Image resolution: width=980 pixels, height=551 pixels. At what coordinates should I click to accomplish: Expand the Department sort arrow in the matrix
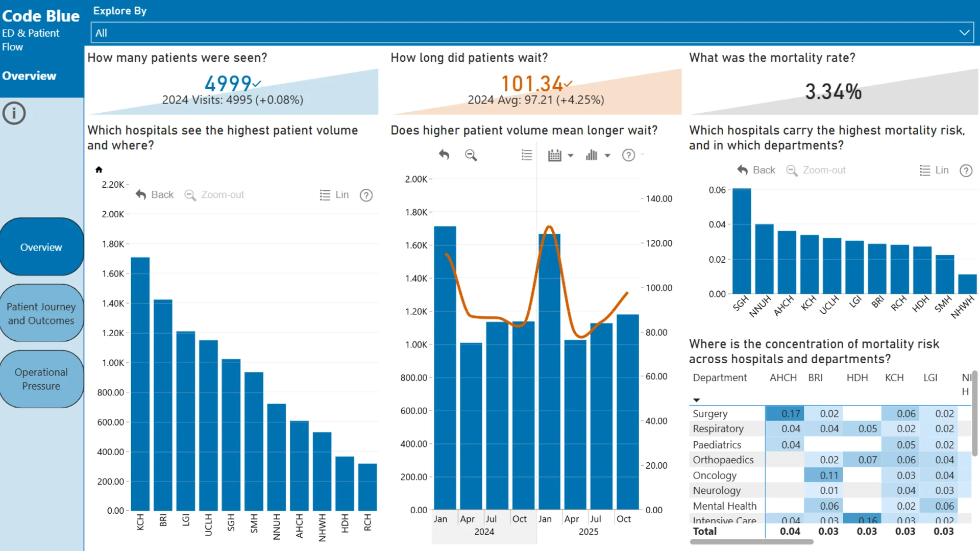(696, 400)
